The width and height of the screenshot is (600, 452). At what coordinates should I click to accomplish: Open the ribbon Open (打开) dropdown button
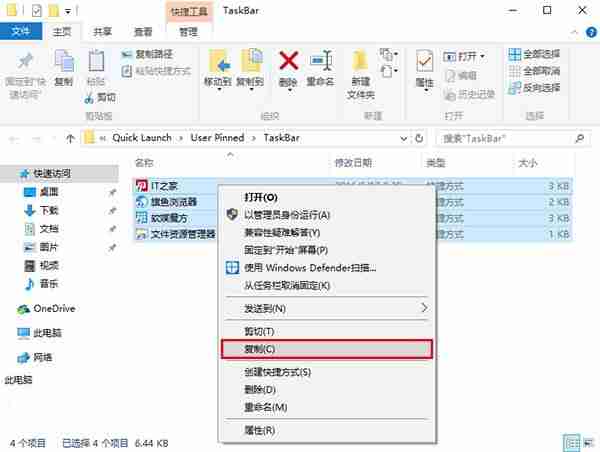coord(464,57)
